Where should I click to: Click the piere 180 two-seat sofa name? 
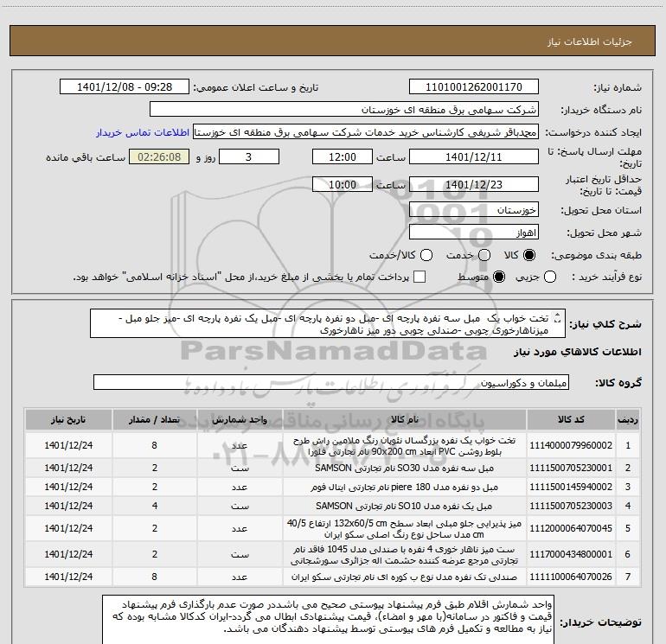coord(405,488)
